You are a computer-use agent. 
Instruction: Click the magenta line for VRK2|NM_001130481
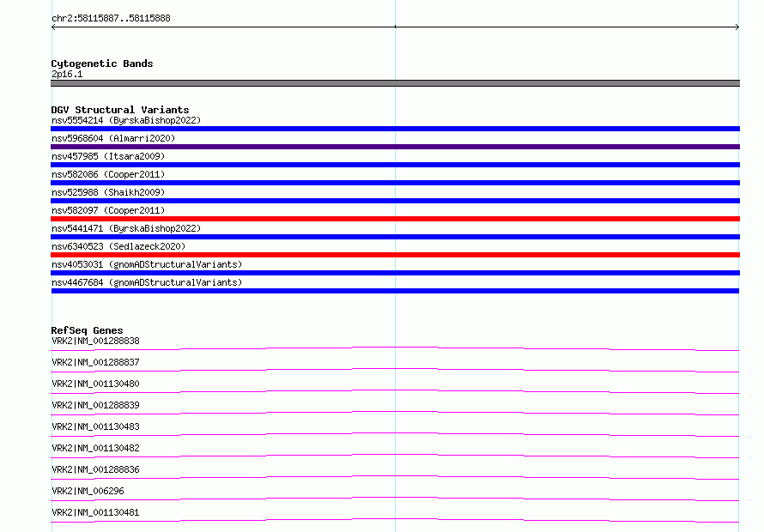pyautogui.click(x=395, y=520)
